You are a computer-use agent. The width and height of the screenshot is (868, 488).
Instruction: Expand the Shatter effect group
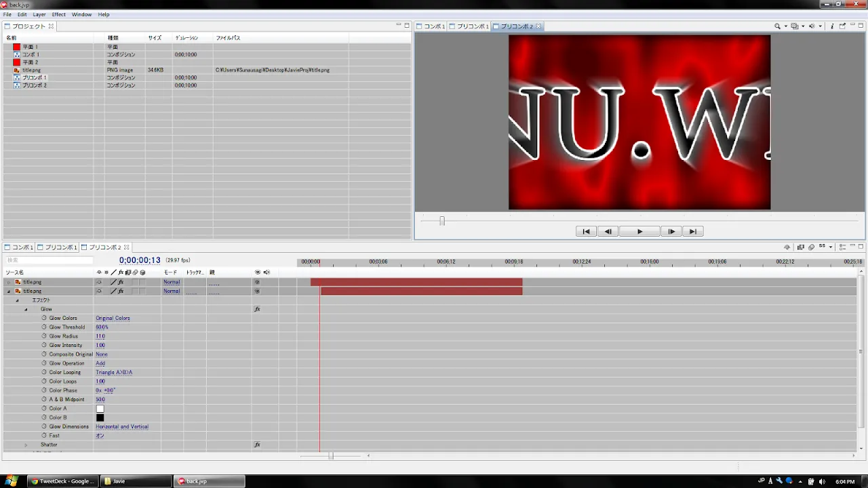(26, 445)
